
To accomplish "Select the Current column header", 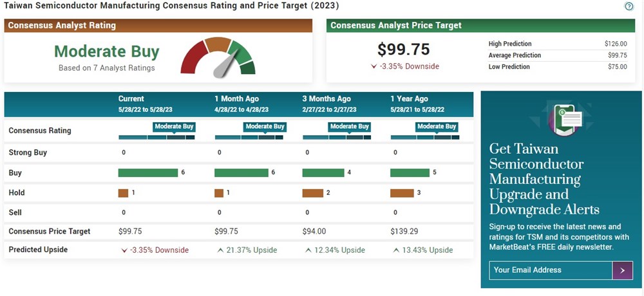I will 131,98.
